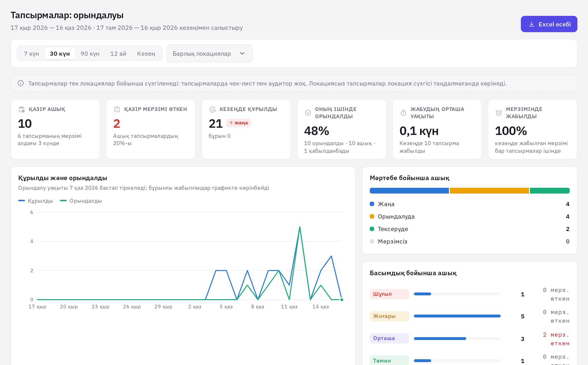Viewport: 588px width, 365px height.
Task: Click the Жоғары priority badge
Action: pos(389,316)
